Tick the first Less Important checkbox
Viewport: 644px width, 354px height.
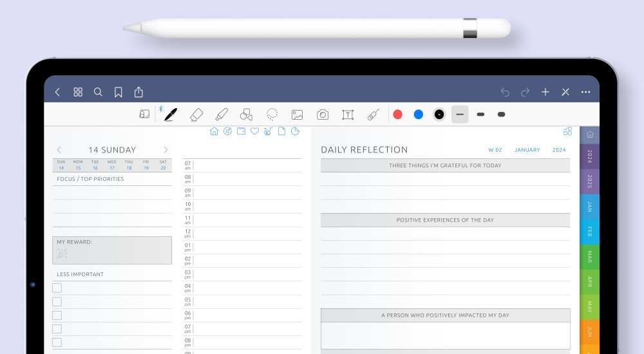click(x=57, y=288)
